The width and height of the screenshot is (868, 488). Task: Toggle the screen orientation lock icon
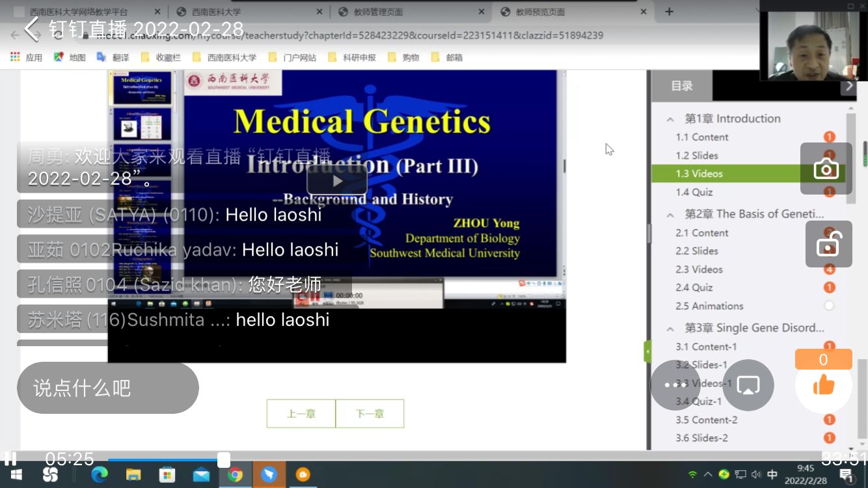(828, 245)
